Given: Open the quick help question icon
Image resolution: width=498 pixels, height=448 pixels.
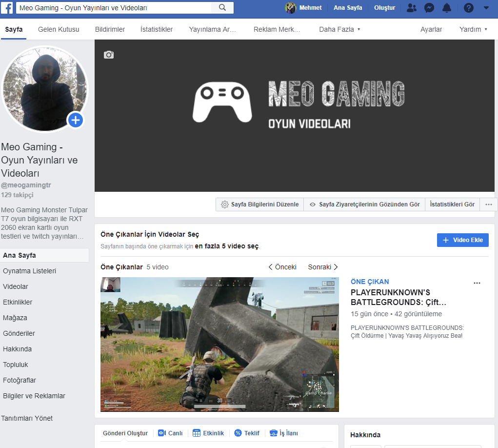Looking at the screenshot, I should [x=468, y=8].
